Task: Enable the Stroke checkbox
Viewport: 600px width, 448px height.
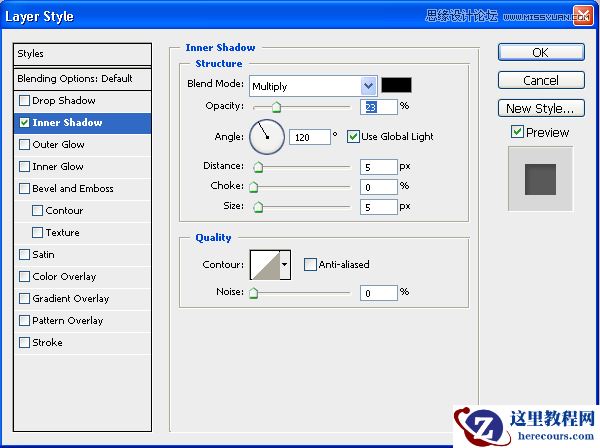Action: click(x=24, y=343)
